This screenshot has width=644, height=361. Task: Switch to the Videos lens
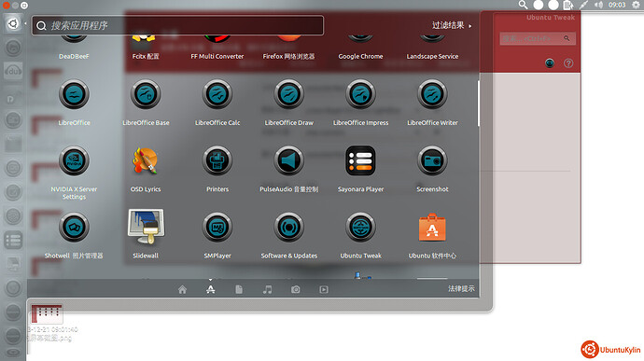324,289
